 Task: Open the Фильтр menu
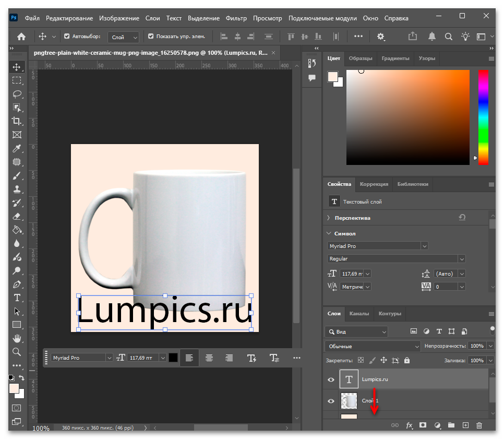coord(236,18)
